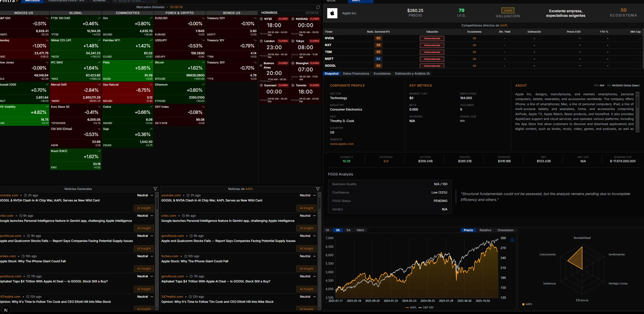This screenshot has width=644, height=314.
Task: Switch to the NVDA ticker tab
Action: (x=331, y=1)
